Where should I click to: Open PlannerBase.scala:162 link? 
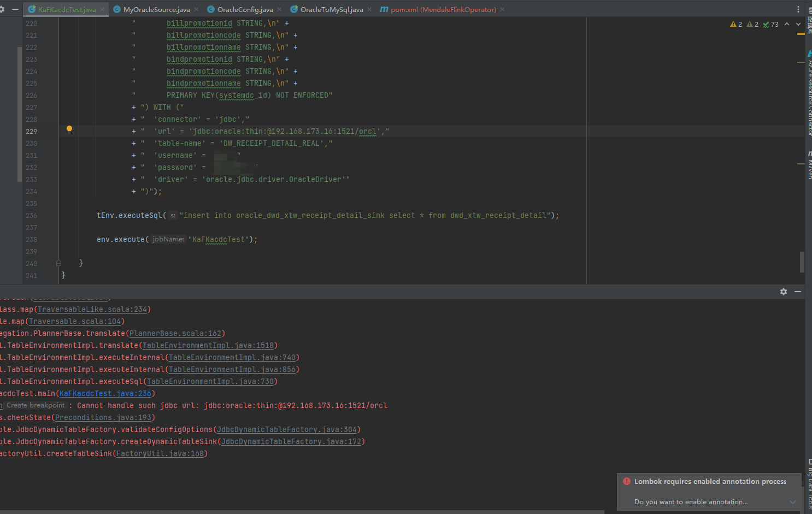175,333
